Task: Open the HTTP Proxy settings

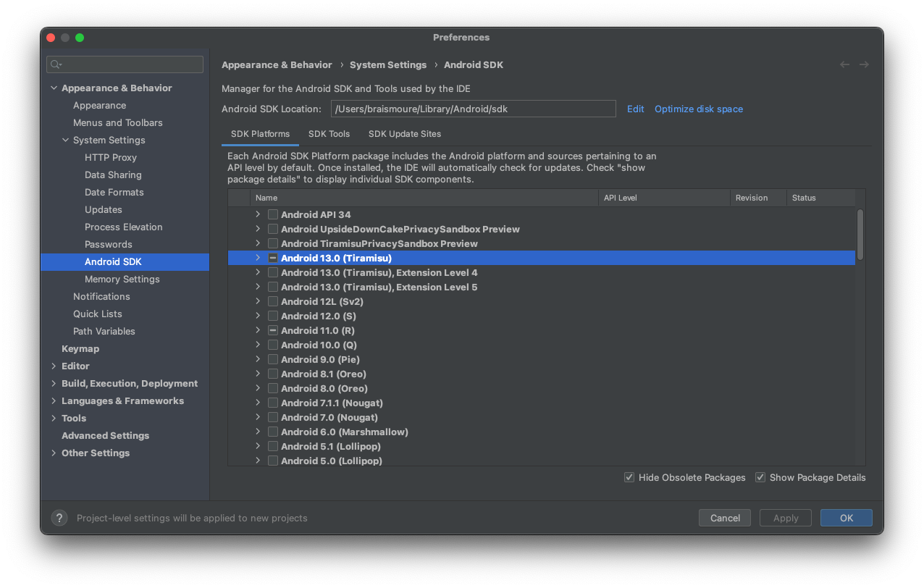Action: tap(110, 157)
